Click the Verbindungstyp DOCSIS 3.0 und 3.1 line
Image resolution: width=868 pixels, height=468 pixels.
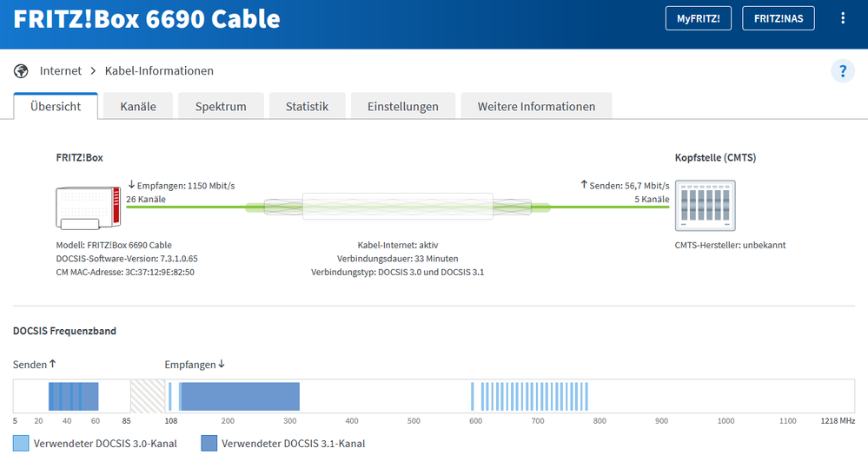tap(397, 272)
